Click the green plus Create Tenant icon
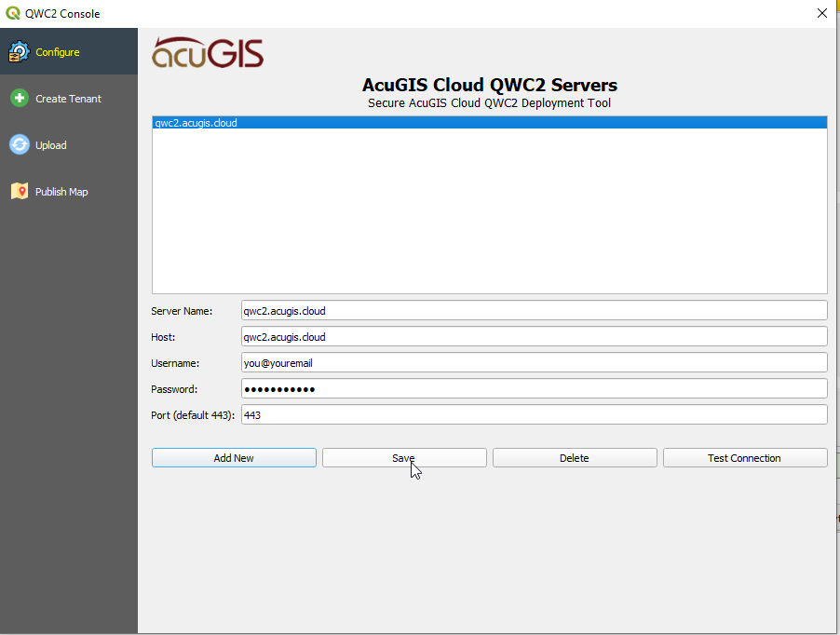Viewport: 840px width, 635px height. pos(19,99)
